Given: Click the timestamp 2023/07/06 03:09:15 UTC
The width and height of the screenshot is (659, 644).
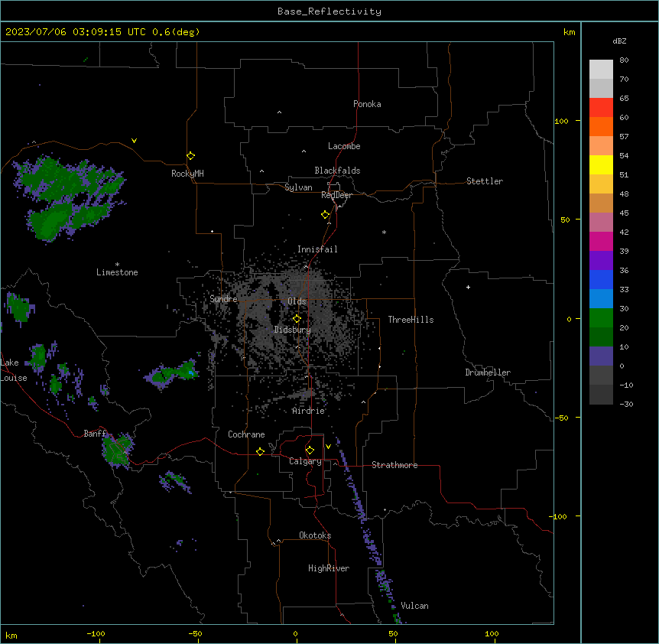Looking at the screenshot, I should (x=76, y=32).
